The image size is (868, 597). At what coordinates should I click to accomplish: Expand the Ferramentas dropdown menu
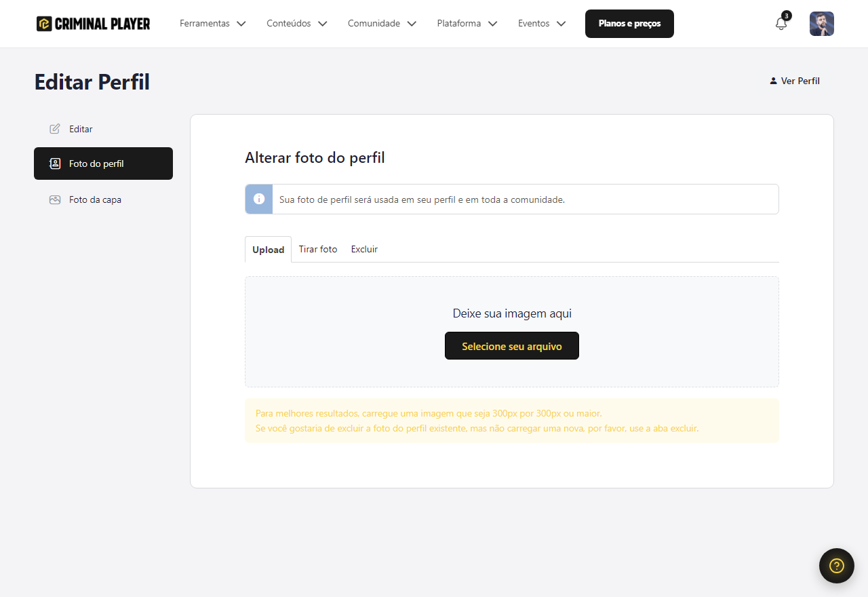coord(213,24)
